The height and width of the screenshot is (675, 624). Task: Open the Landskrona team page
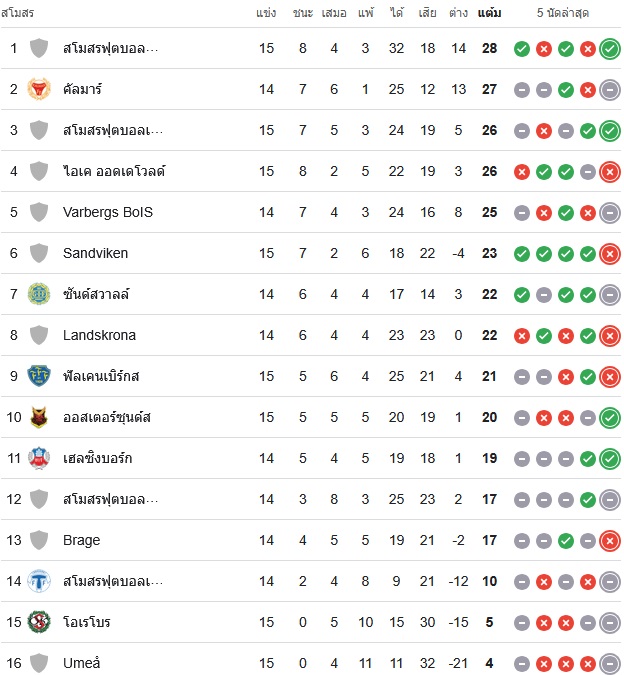click(x=99, y=335)
